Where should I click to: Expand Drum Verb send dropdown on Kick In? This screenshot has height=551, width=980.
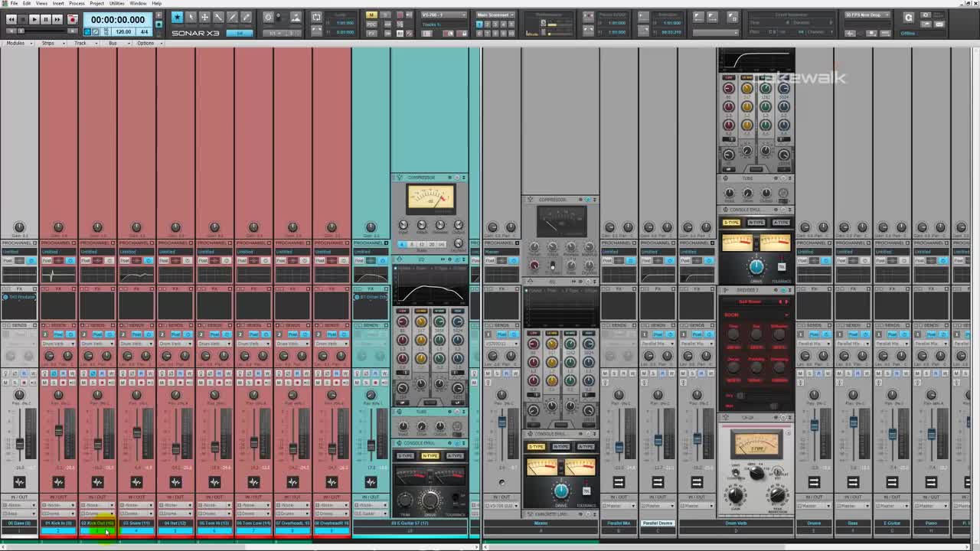point(58,344)
